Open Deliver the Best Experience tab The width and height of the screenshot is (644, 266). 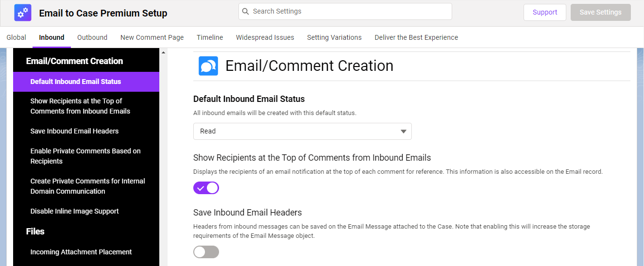click(416, 37)
